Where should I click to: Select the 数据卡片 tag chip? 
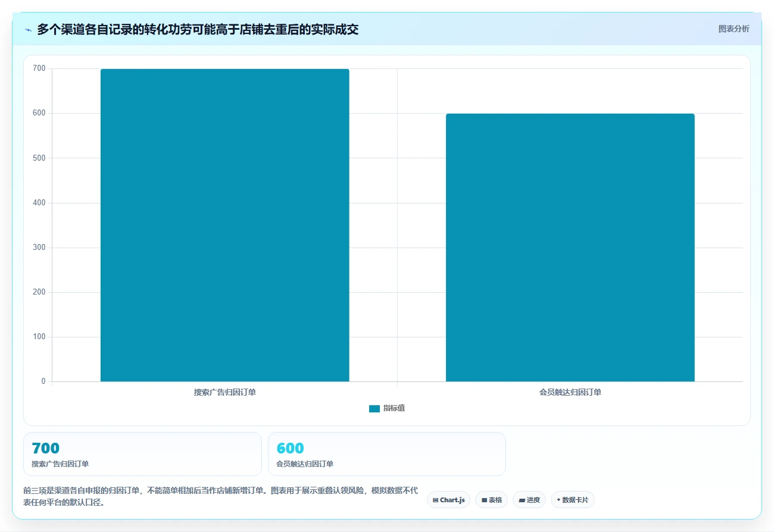coord(572,500)
